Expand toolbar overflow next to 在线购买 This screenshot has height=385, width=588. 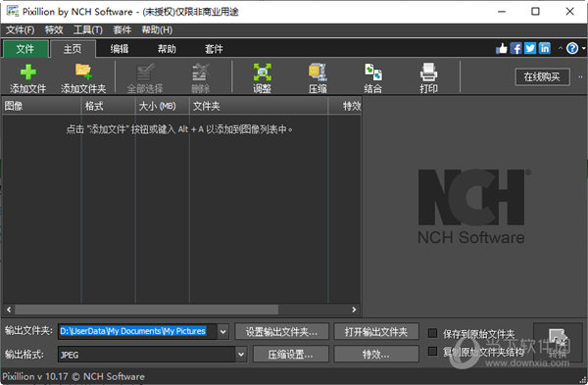click(x=580, y=76)
